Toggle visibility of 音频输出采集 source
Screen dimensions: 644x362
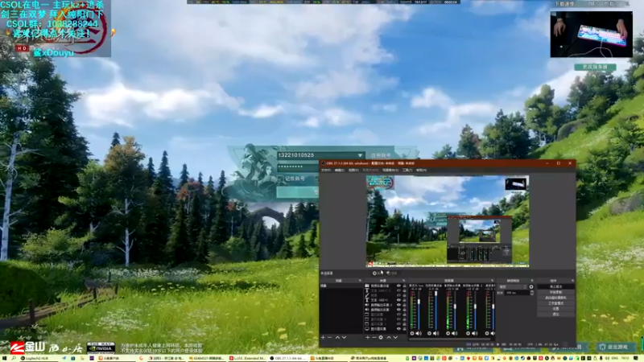(398, 310)
